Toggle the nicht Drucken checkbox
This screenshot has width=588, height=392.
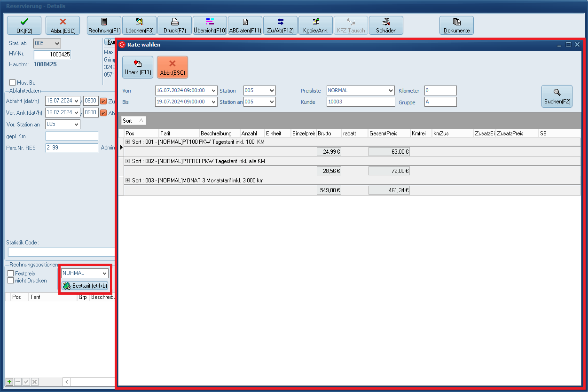pyautogui.click(x=11, y=281)
